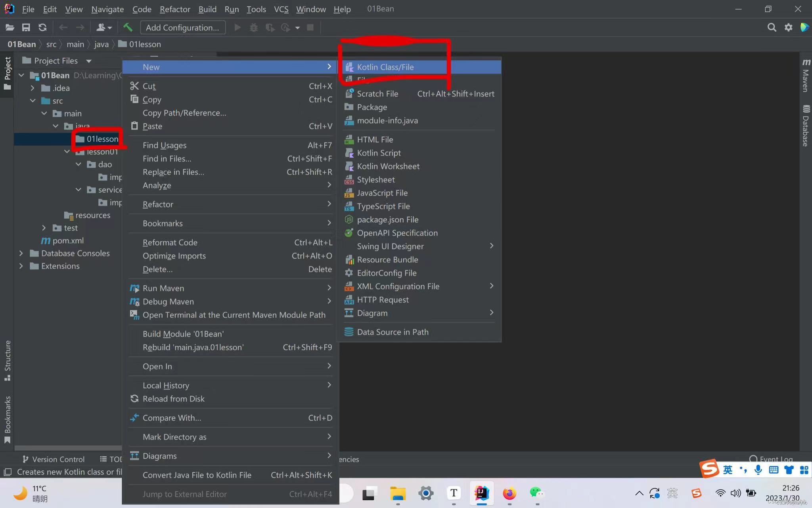The image size is (812, 508).
Task: Open Firefox from the Windows taskbar
Action: [x=509, y=493]
